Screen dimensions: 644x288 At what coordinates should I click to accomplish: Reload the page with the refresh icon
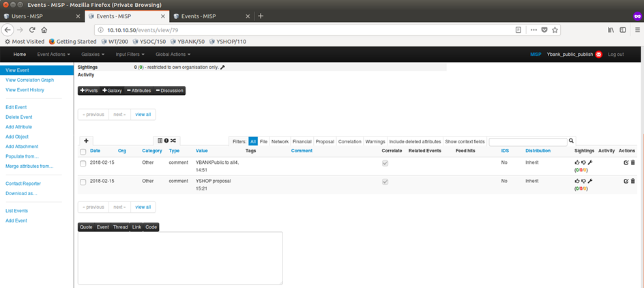pos(32,30)
